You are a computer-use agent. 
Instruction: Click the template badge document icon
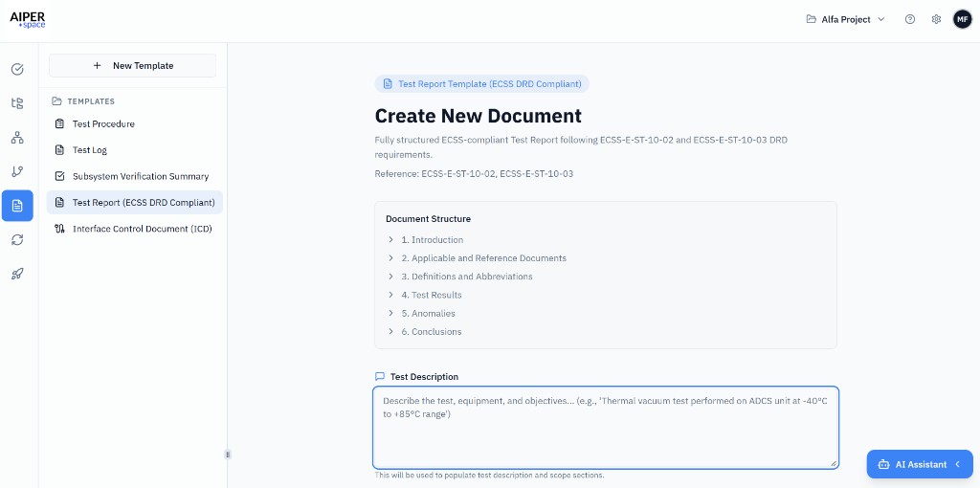[x=388, y=84]
